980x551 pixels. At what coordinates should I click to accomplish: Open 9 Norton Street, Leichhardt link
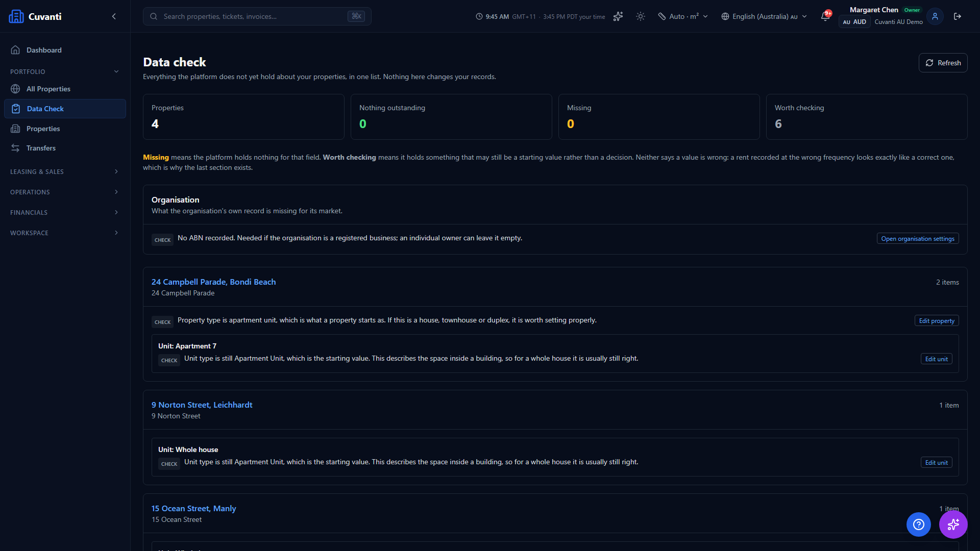202,405
